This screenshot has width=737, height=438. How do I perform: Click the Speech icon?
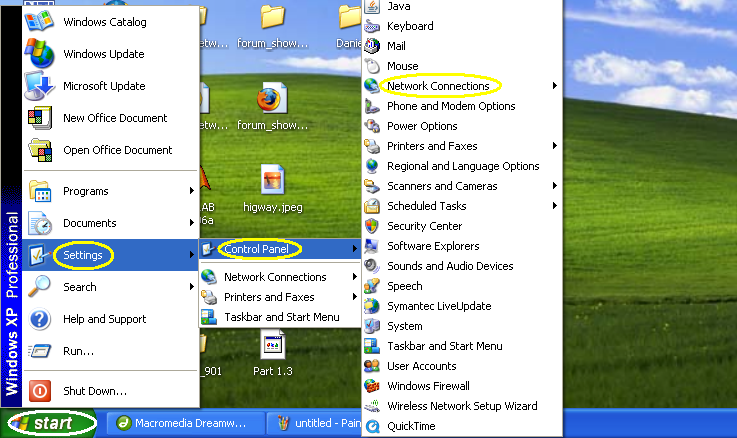pyautogui.click(x=372, y=286)
